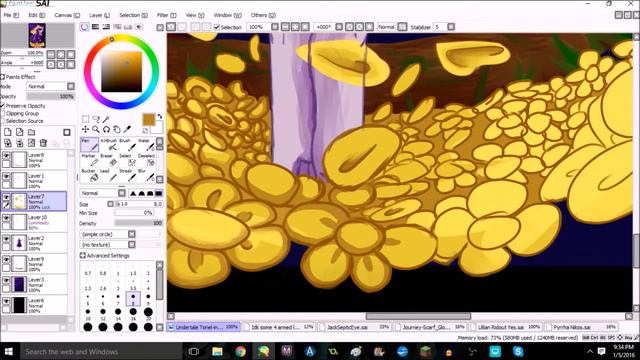Toggle Layer10 visibility eye
The image size is (640, 360).
6,218
